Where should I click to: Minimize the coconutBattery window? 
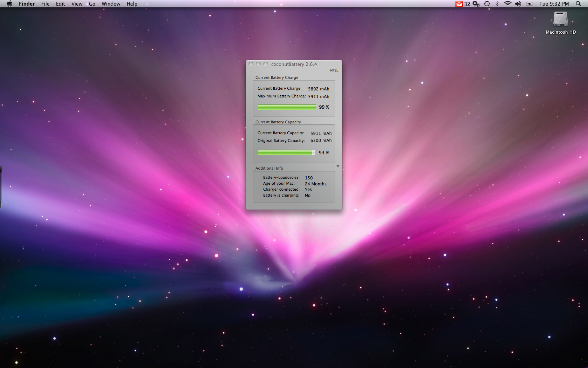(258, 64)
